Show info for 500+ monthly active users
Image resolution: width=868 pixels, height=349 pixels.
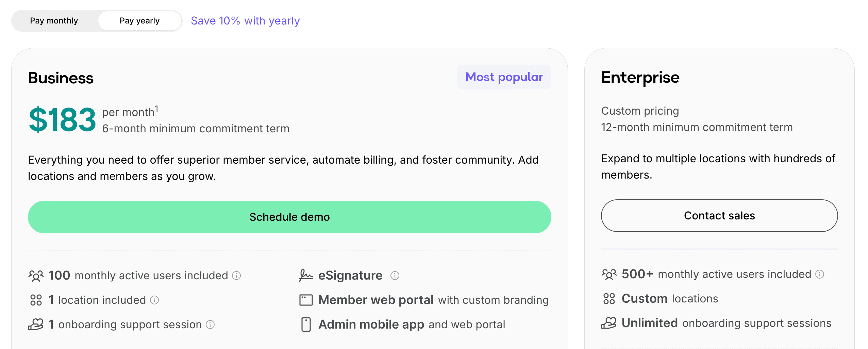(x=820, y=274)
